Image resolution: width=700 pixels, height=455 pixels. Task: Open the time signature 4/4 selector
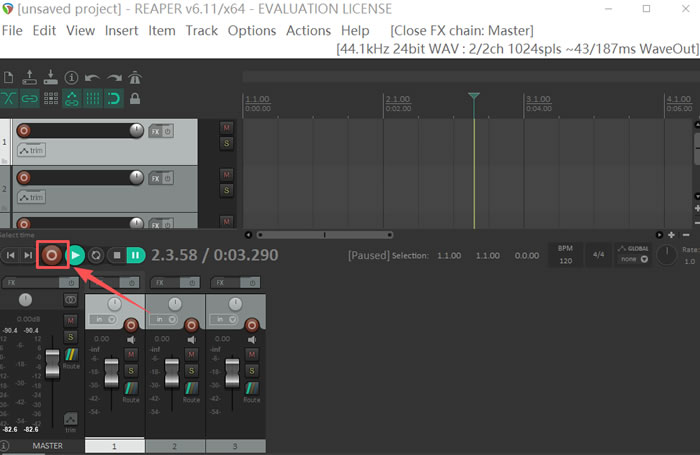pos(600,254)
